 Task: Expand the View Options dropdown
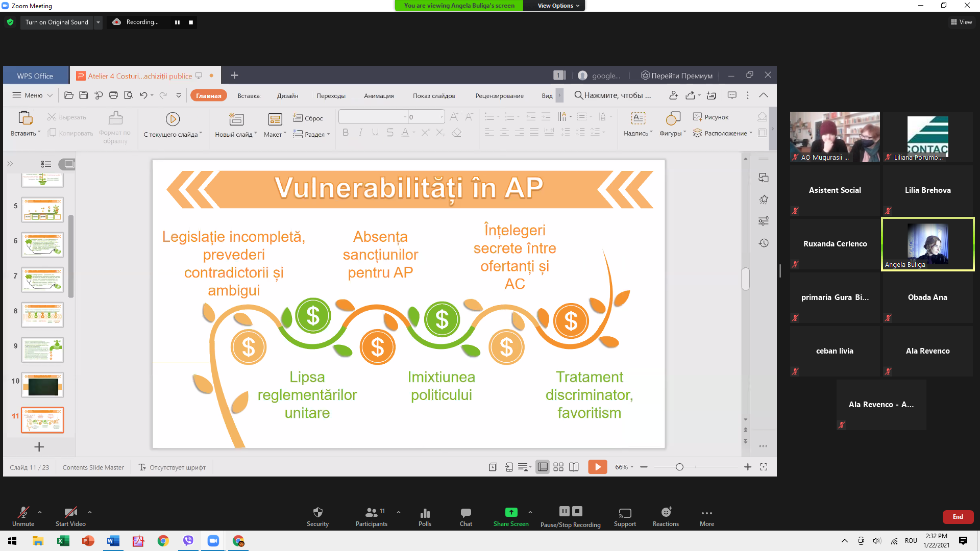tap(558, 6)
